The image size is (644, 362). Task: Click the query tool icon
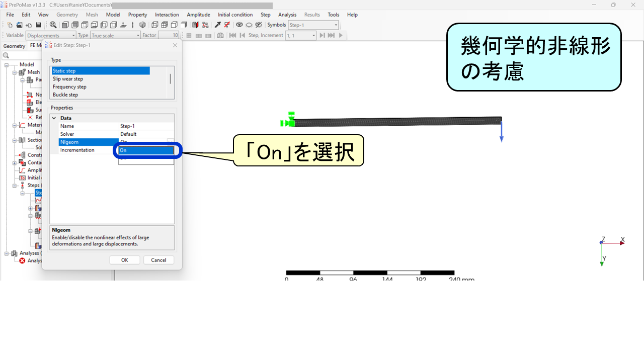click(217, 25)
